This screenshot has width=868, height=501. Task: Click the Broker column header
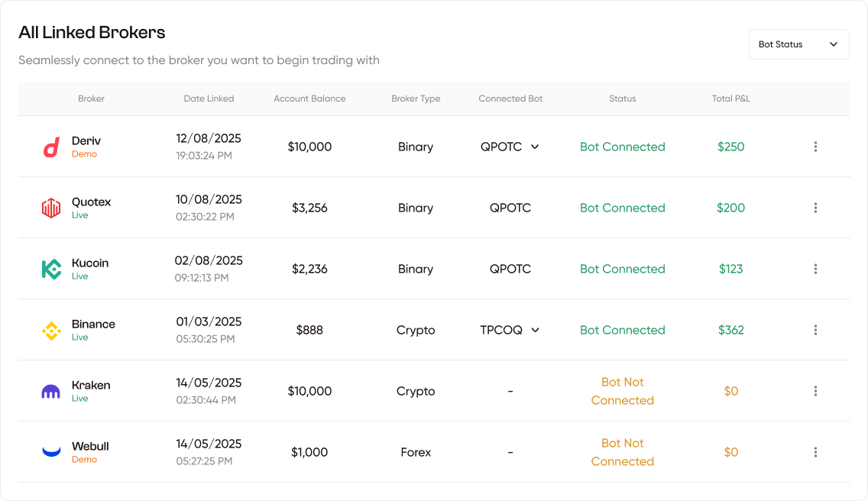[92, 99]
